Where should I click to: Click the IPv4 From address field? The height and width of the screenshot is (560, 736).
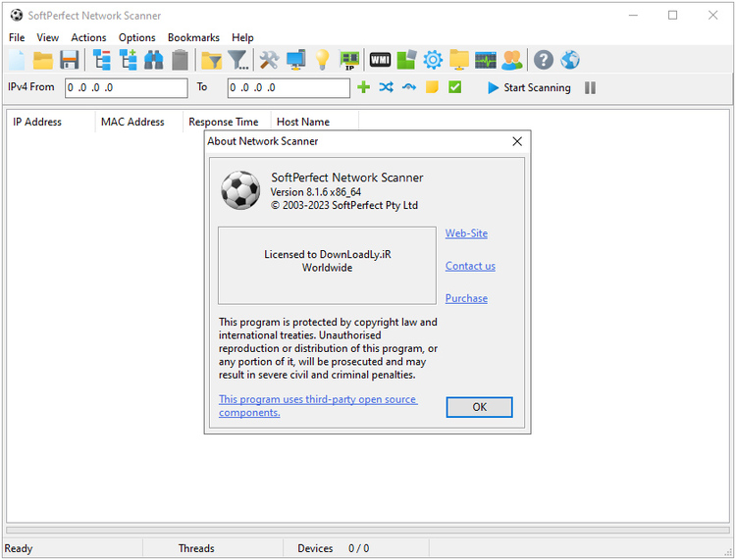[126, 88]
